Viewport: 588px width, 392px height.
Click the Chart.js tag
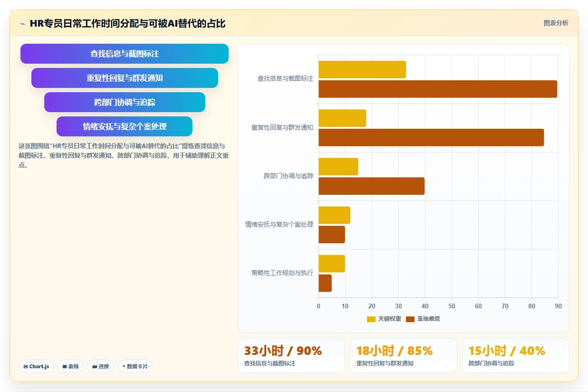coord(36,366)
